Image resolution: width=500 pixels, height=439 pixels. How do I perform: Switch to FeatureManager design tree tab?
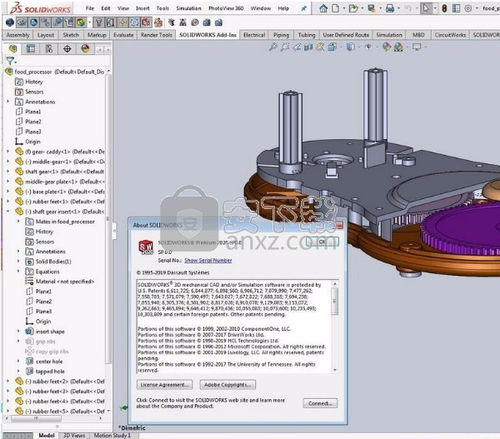tap(13, 49)
